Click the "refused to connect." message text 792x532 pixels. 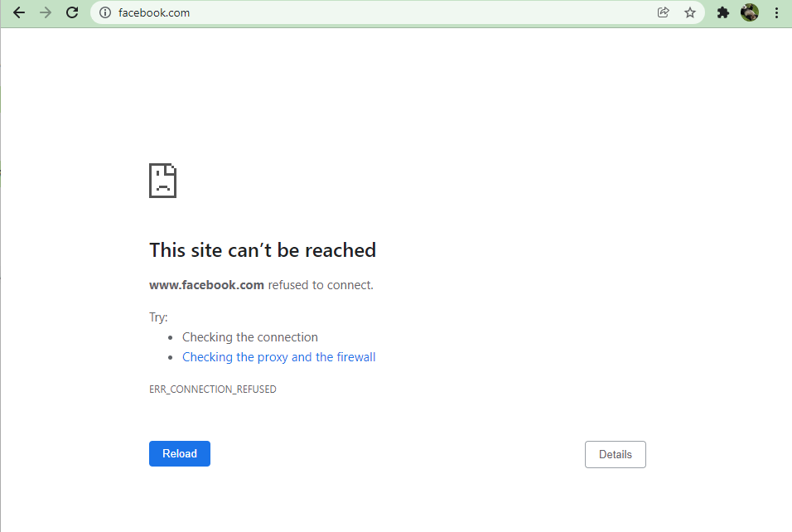pyautogui.click(x=321, y=285)
